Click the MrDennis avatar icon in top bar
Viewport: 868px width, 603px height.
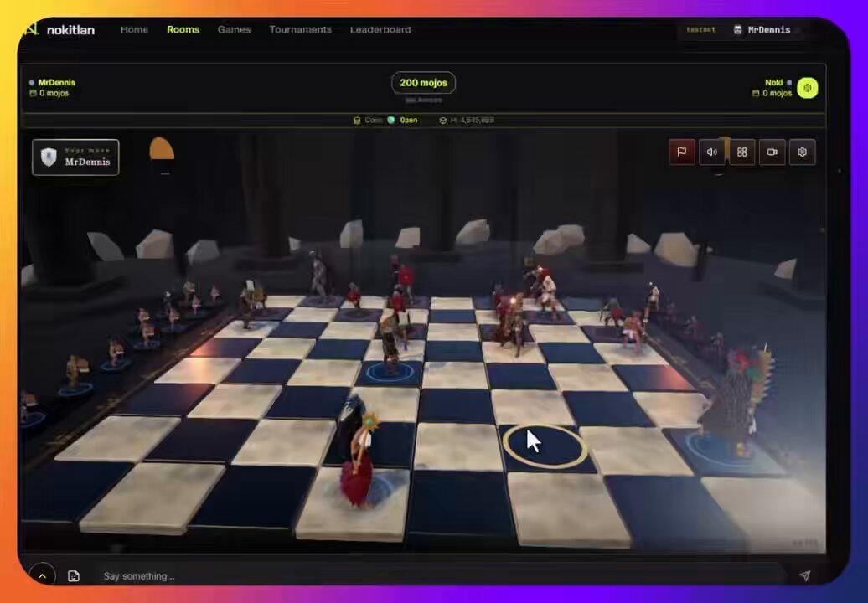point(737,30)
